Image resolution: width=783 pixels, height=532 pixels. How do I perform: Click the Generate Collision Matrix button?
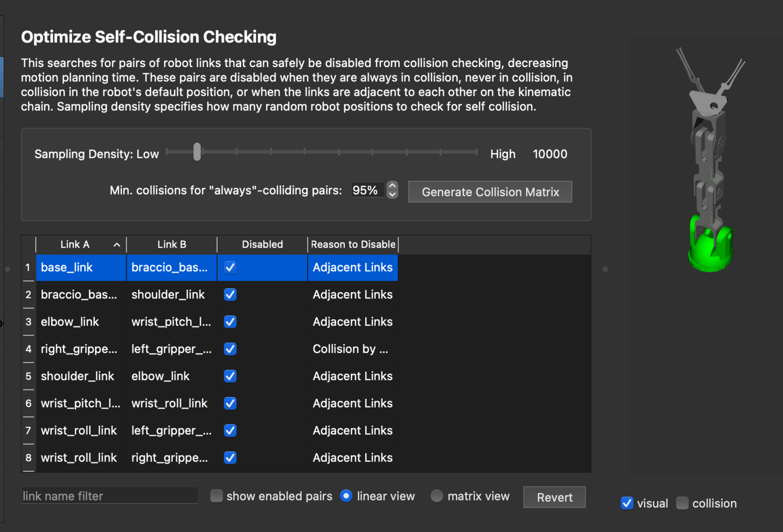point(490,192)
